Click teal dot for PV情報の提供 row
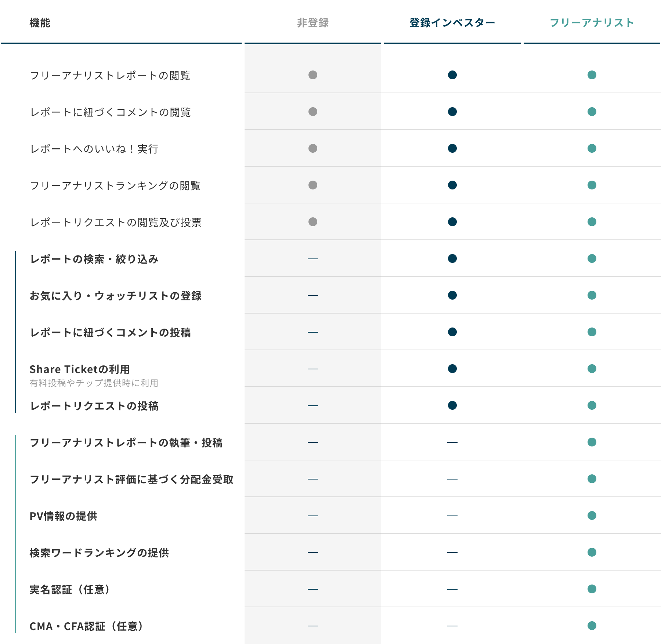Screen dimensions: 661x644 [x=592, y=515]
